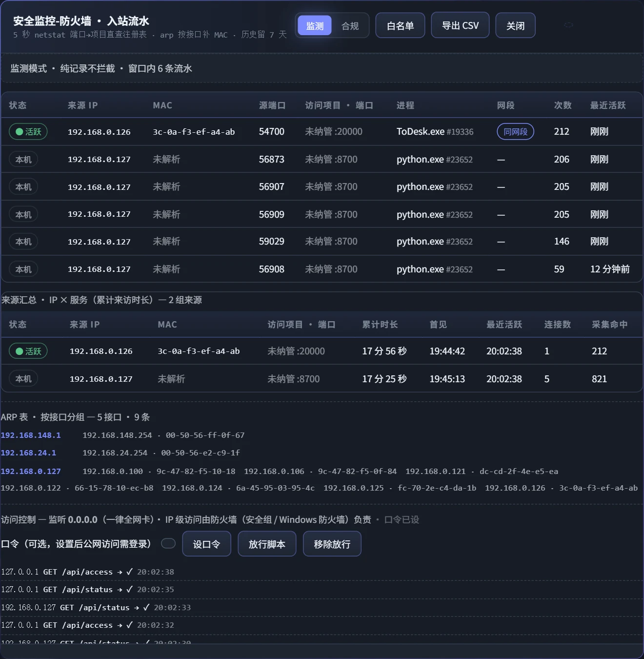Click the /api/access log entry at 20:02:38
Viewport: 644px width, 659px height.
tap(88, 572)
